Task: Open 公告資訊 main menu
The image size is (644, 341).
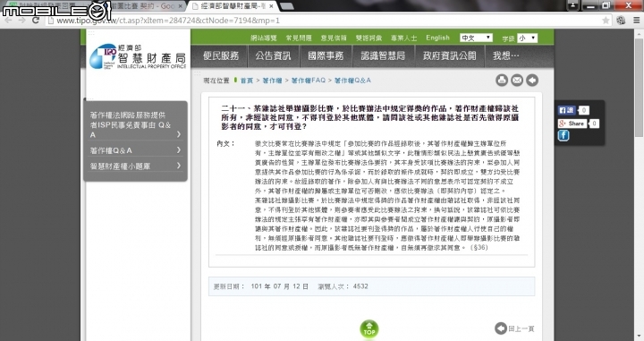Action: point(273,55)
